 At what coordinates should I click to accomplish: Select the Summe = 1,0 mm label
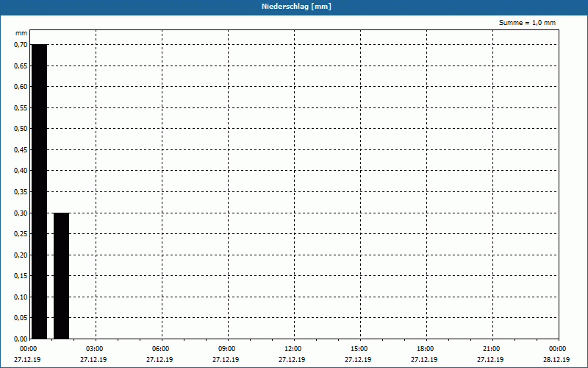pos(527,23)
